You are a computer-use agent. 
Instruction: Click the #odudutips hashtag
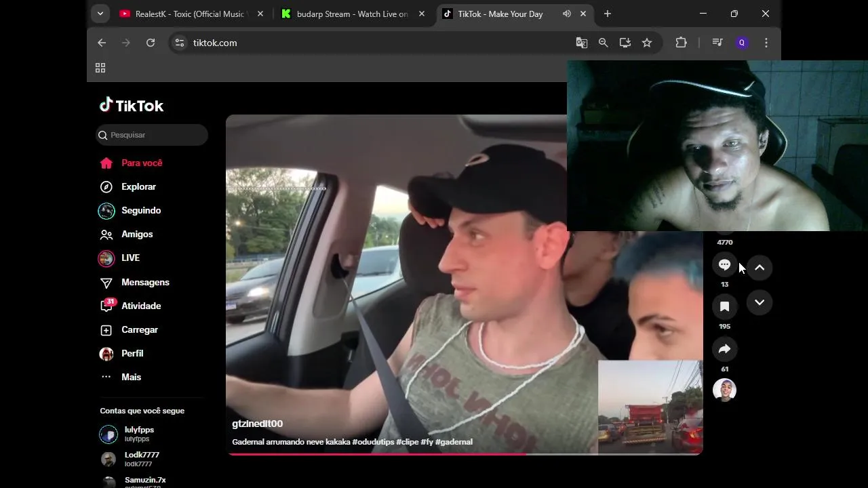tap(373, 442)
